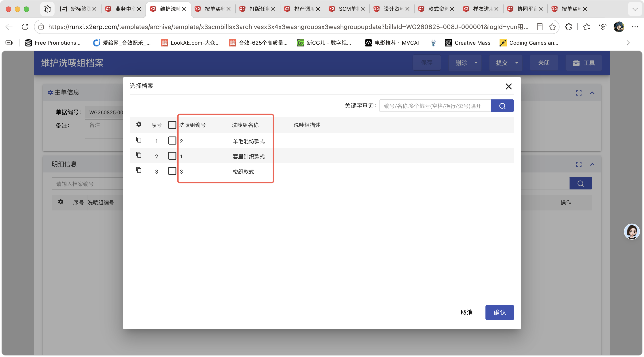Click the 备注 text area
Viewport: 644px width, 357px height.
(x=104, y=129)
